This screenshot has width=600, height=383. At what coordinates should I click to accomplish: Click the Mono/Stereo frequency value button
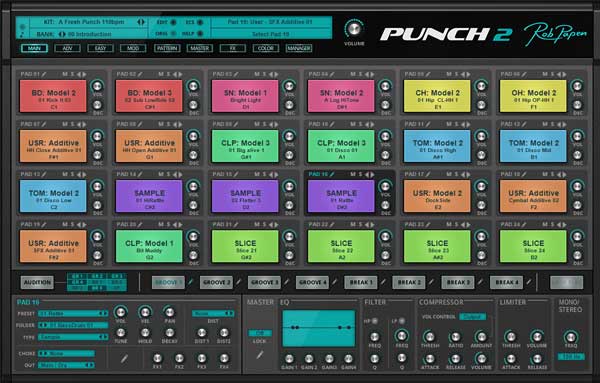coord(571,357)
